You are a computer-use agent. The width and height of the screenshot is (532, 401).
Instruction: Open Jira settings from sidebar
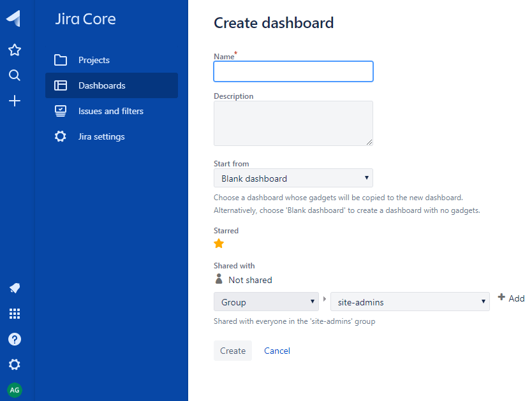point(101,136)
